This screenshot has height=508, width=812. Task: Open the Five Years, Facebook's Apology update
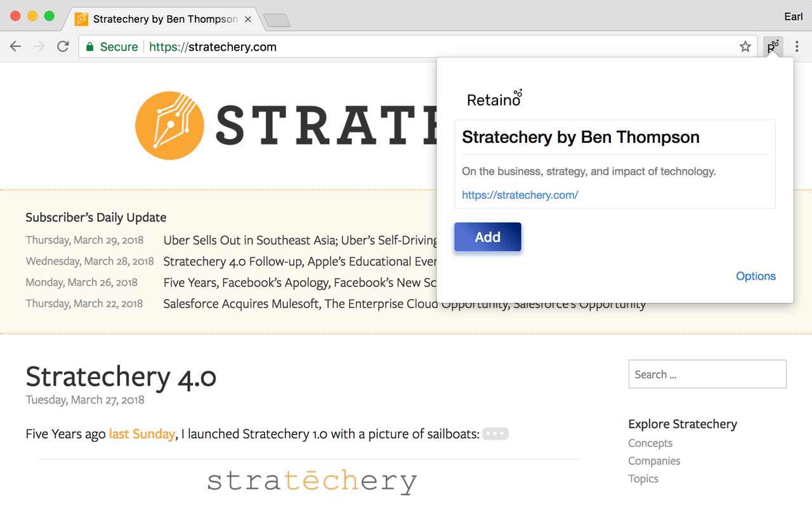coord(300,283)
